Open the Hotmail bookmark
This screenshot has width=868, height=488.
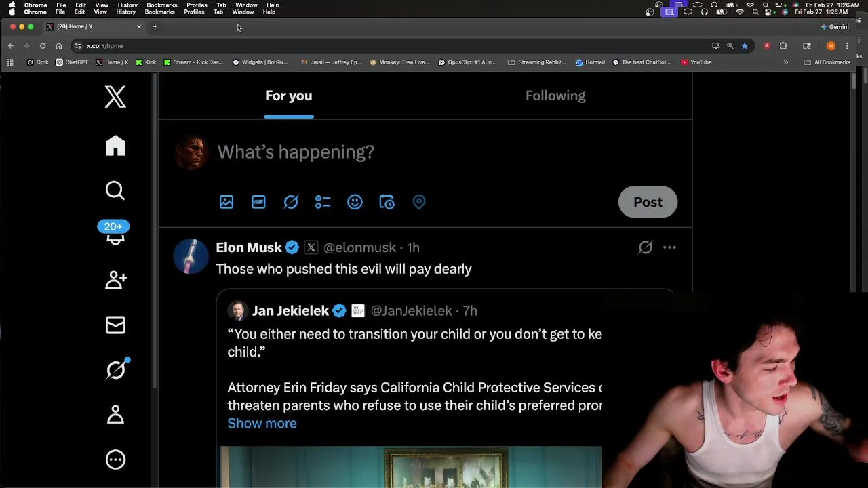pos(590,62)
